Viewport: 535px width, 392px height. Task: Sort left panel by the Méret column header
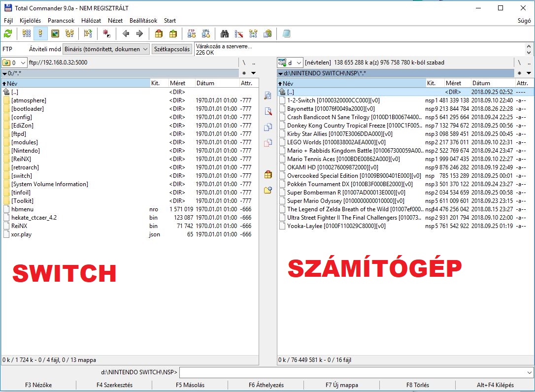coord(181,83)
